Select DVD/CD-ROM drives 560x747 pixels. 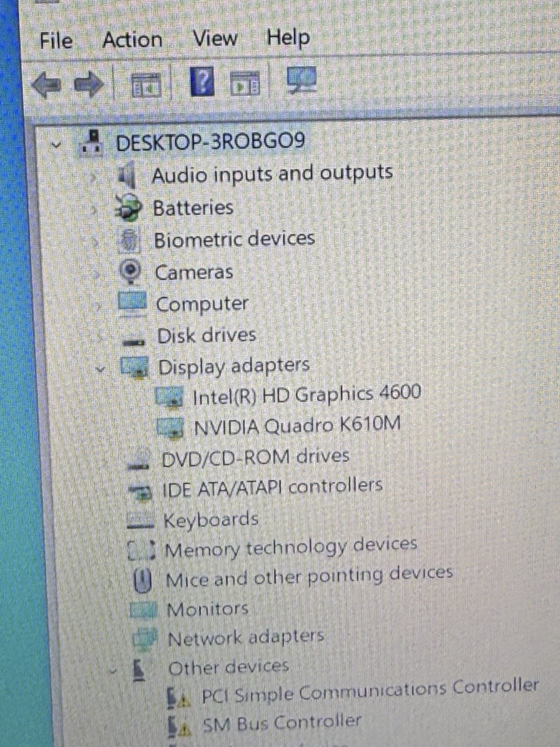(255, 457)
